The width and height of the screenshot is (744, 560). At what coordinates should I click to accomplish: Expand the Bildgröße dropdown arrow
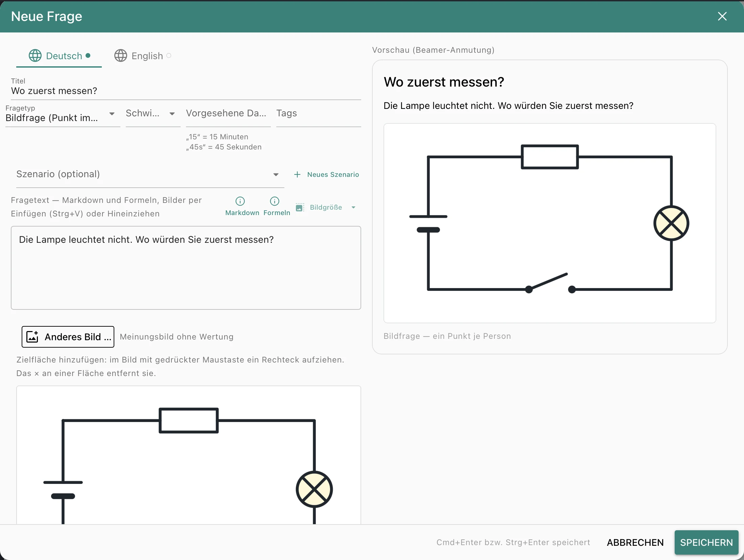coord(353,207)
